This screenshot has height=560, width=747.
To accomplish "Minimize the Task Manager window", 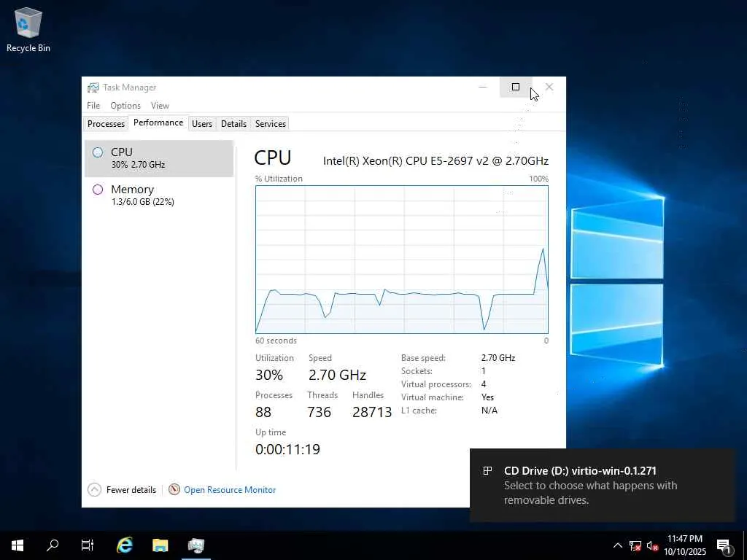I will point(483,87).
